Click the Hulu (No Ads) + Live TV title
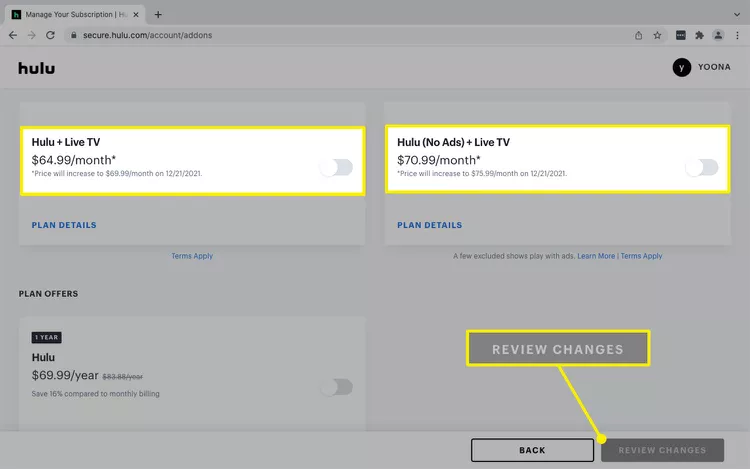 (x=453, y=142)
